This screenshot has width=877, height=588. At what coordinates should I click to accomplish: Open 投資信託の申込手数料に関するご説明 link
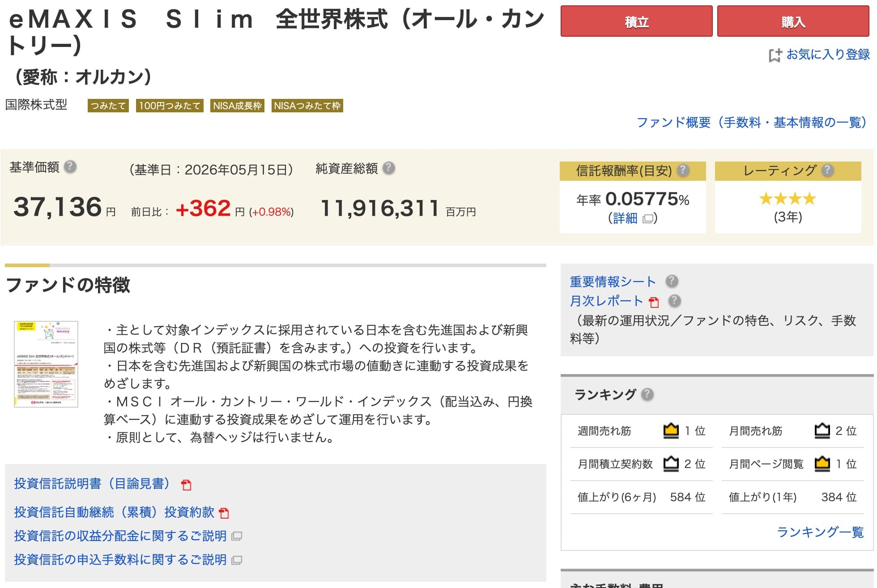[120, 560]
